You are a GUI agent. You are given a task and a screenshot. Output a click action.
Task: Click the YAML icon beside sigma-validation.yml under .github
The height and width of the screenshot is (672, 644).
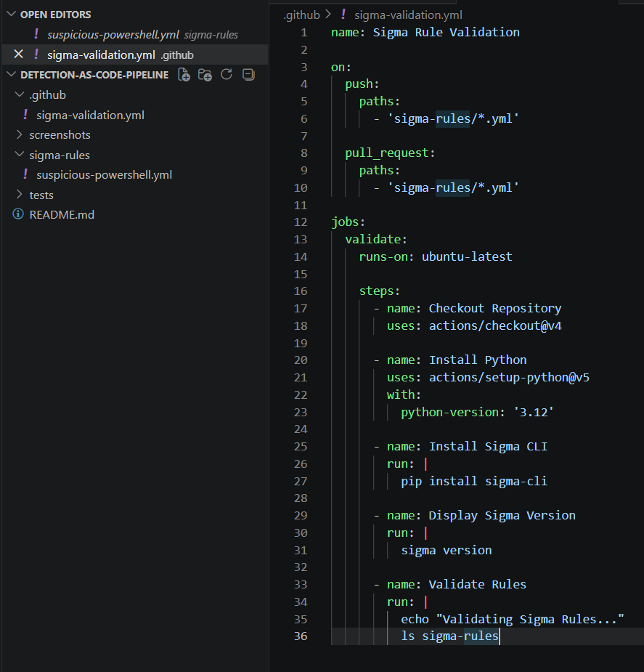(25, 115)
